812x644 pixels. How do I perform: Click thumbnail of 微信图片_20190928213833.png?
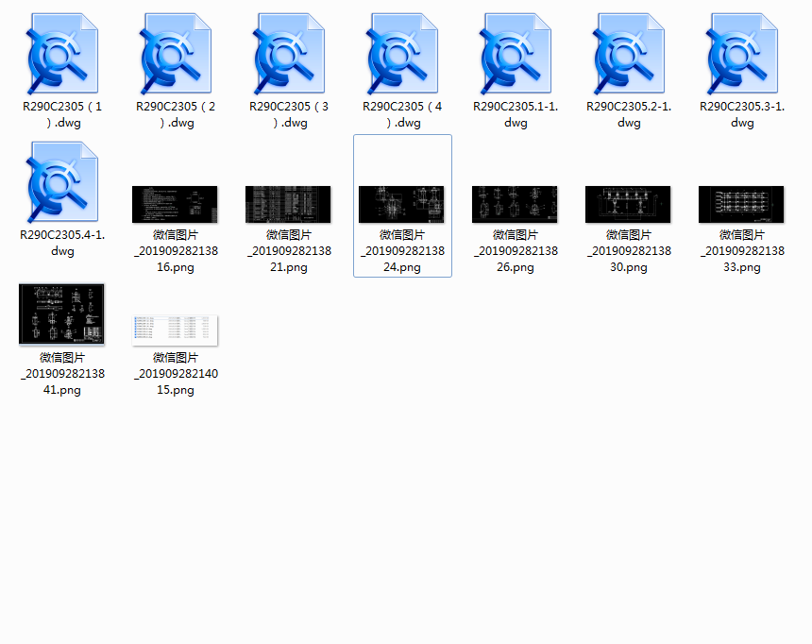[x=741, y=205]
